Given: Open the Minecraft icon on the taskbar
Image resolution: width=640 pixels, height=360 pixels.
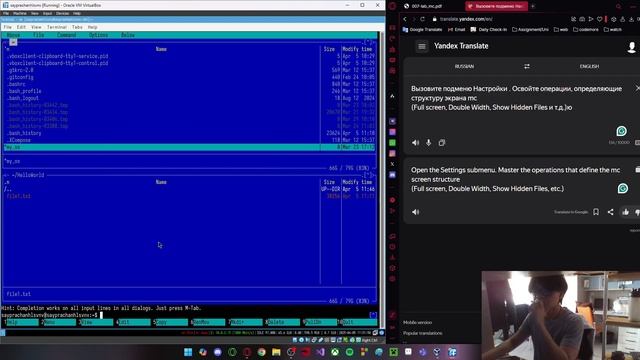Looking at the screenshot, I should (x=393, y=352).
